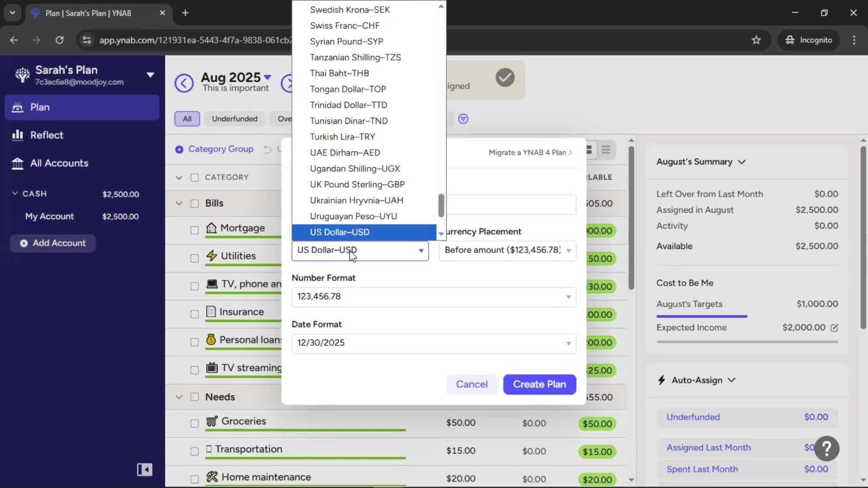
Task: Click the Auto-Assign lightning icon
Action: 661,380
